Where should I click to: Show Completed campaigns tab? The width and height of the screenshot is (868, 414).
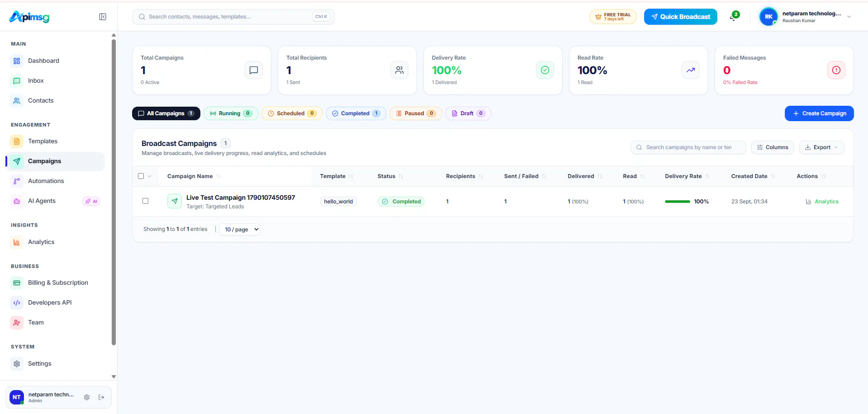[x=356, y=113]
